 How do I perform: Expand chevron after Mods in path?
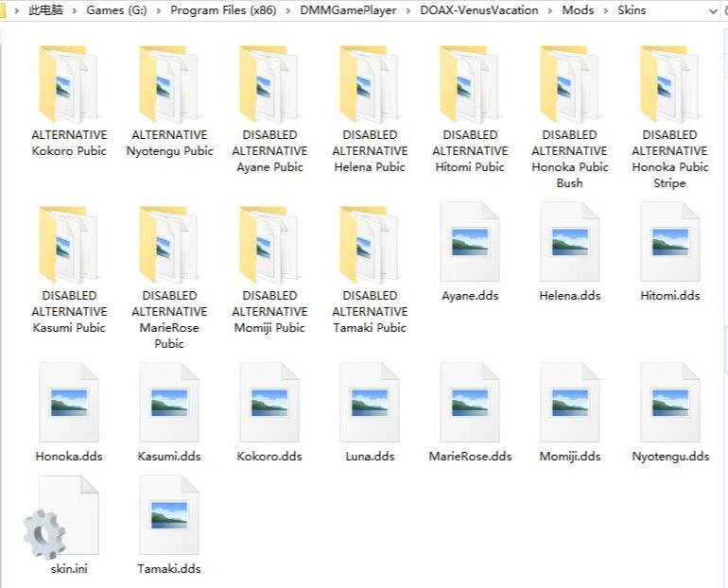[605, 10]
